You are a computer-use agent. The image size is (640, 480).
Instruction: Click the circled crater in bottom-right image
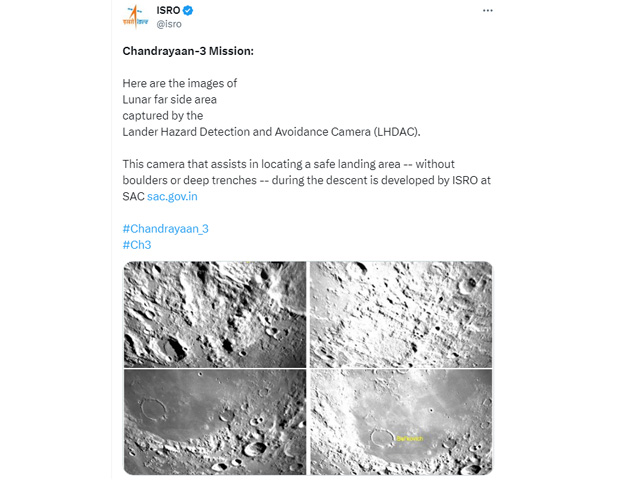point(382,438)
